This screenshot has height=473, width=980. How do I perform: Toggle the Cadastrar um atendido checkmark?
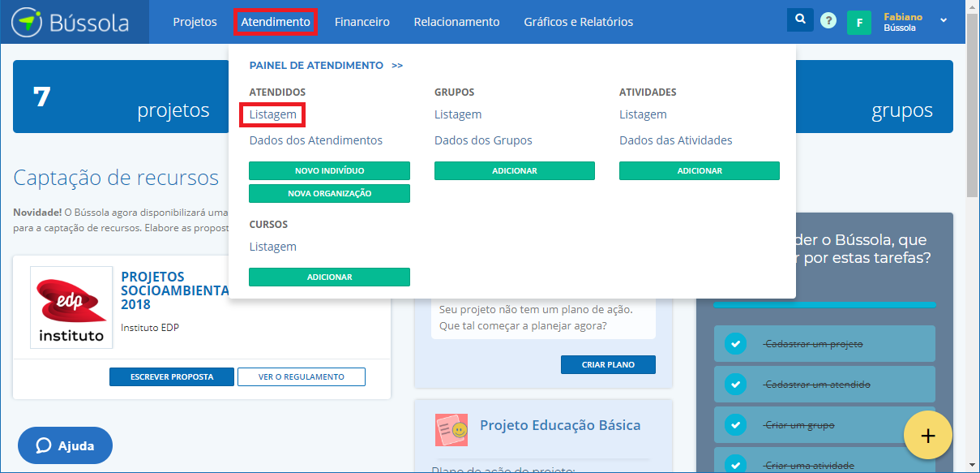click(x=734, y=385)
